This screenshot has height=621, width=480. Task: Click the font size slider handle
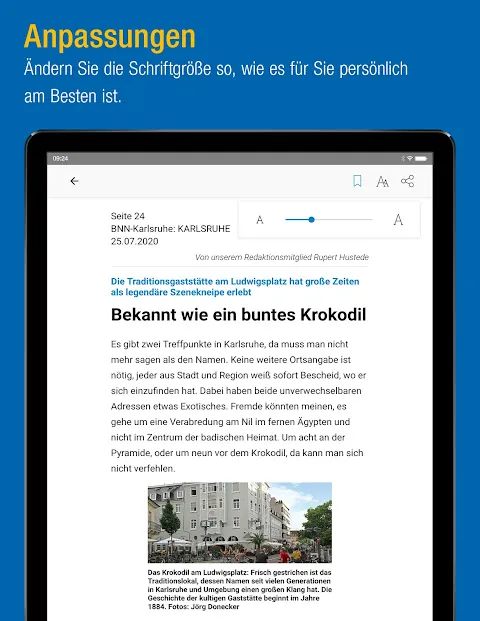pos(312,219)
